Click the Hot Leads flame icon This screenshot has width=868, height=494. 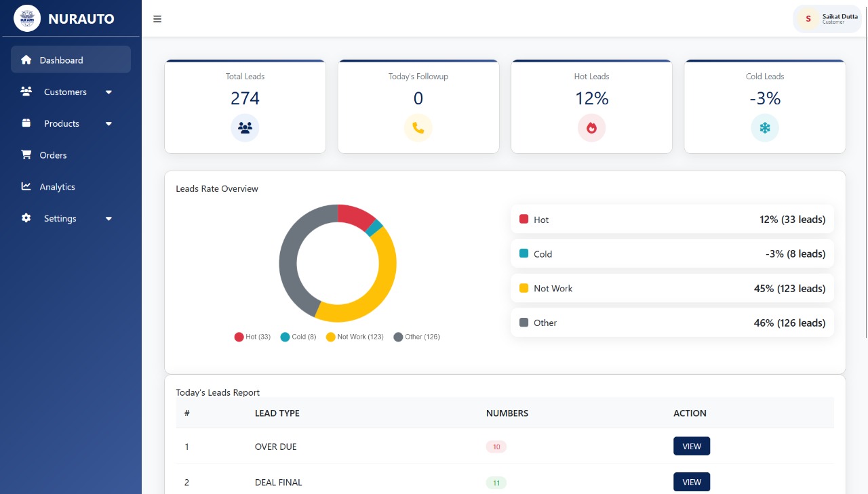pos(591,127)
